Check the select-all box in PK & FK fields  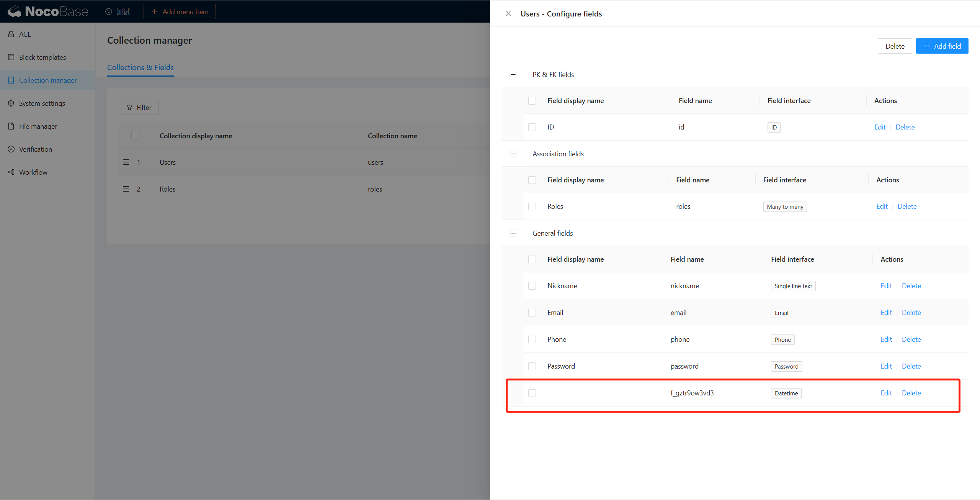tap(532, 100)
